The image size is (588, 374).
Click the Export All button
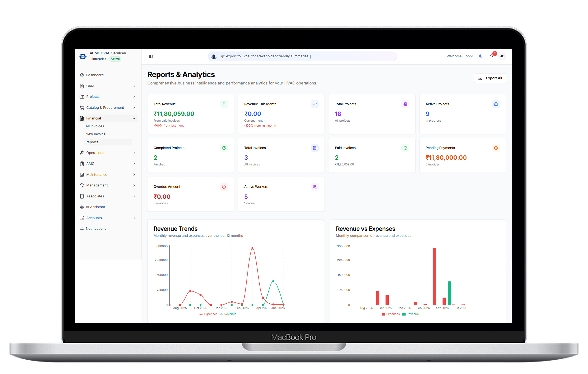coord(490,78)
